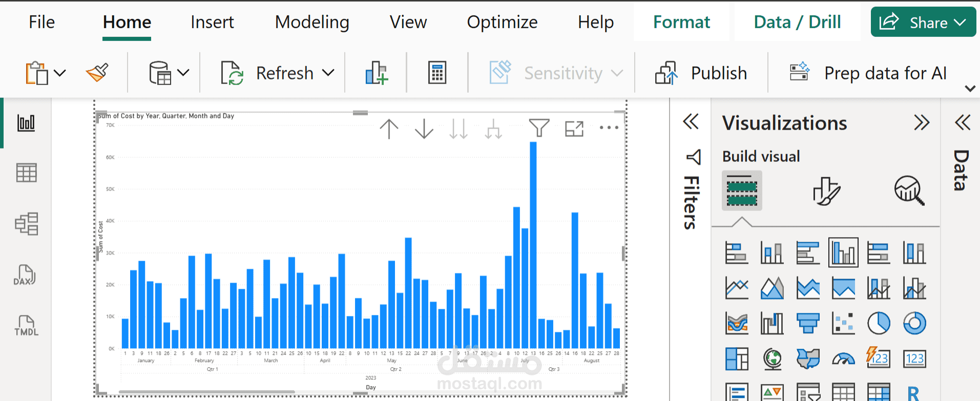Select the Stacked column chart visual
The image size is (980, 401).
(772, 252)
